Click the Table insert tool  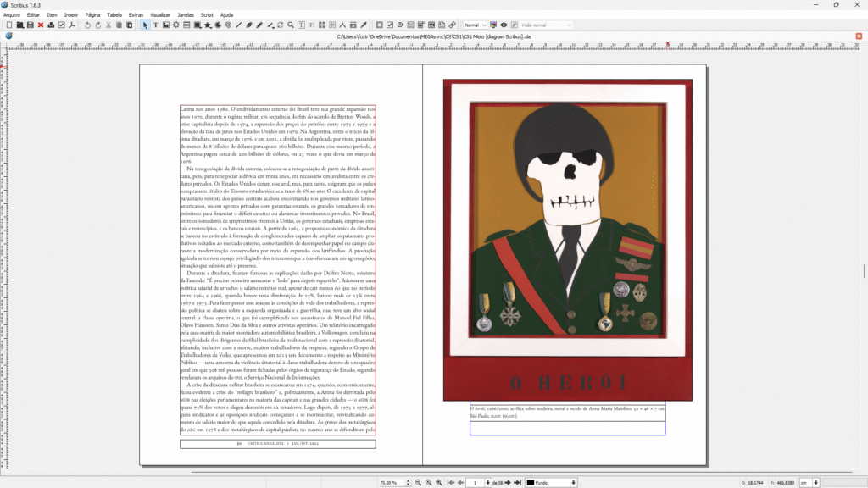click(186, 25)
